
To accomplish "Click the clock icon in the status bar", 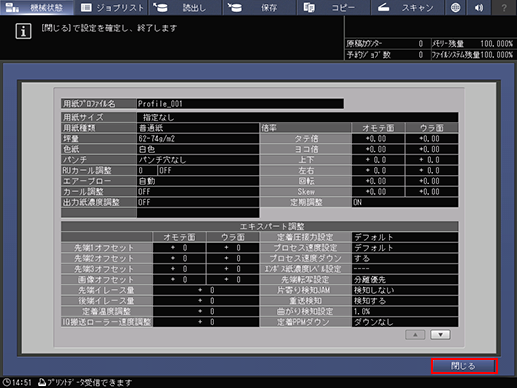I will point(6,382).
